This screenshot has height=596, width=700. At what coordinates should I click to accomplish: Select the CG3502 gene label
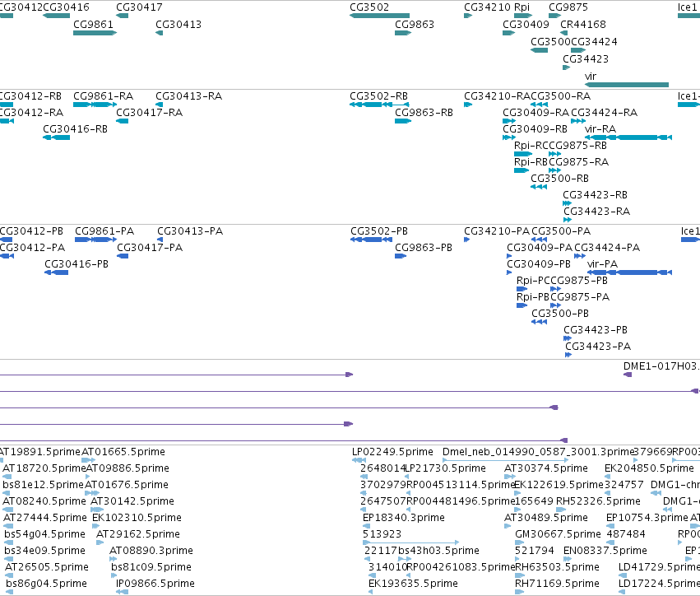(369, 7)
